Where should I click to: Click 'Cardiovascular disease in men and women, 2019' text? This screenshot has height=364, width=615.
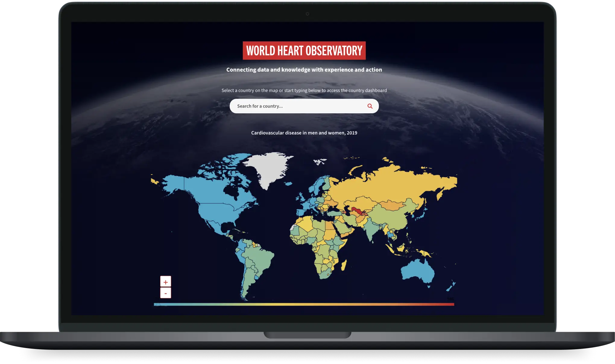pos(304,133)
